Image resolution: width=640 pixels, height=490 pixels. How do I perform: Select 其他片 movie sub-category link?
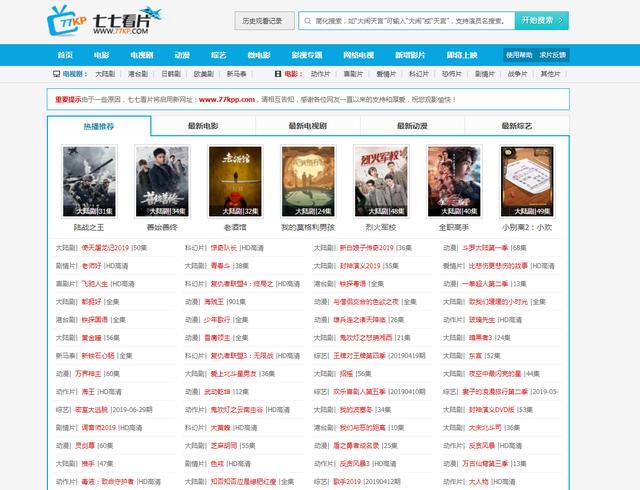(x=550, y=74)
